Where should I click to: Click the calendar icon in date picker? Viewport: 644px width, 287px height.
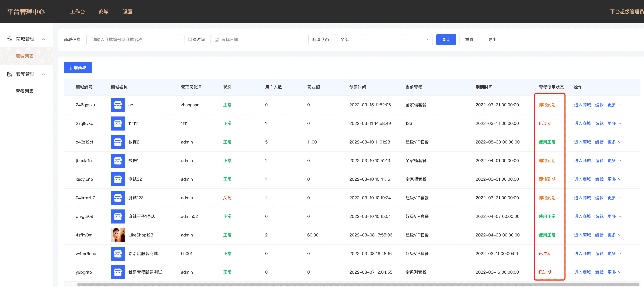pyautogui.click(x=216, y=40)
